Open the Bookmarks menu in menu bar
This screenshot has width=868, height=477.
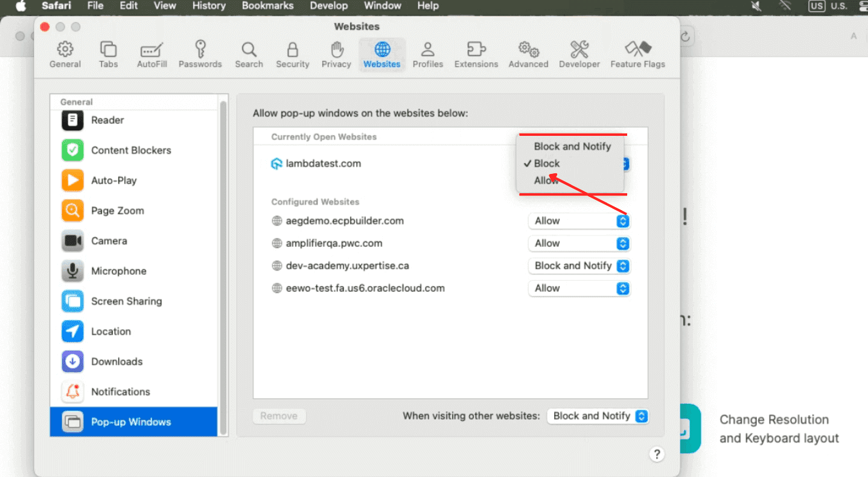click(267, 6)
